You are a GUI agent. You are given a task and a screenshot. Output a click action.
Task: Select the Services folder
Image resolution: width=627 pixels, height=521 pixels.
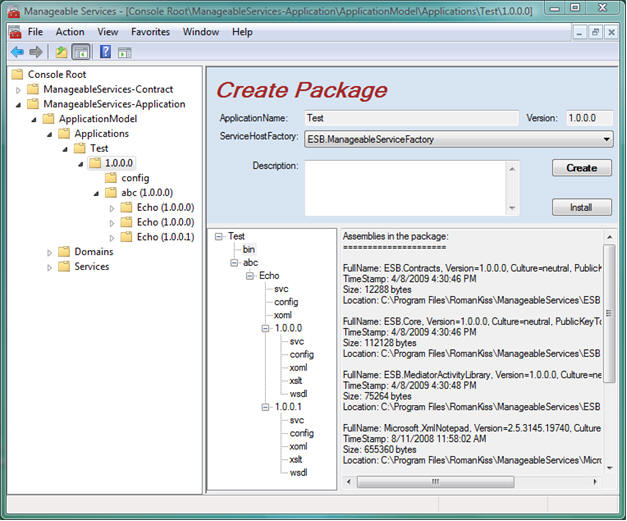point(92,267)
